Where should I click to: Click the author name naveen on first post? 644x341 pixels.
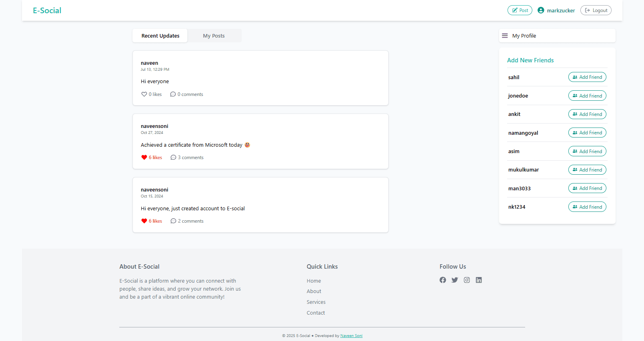pos(149,63)
